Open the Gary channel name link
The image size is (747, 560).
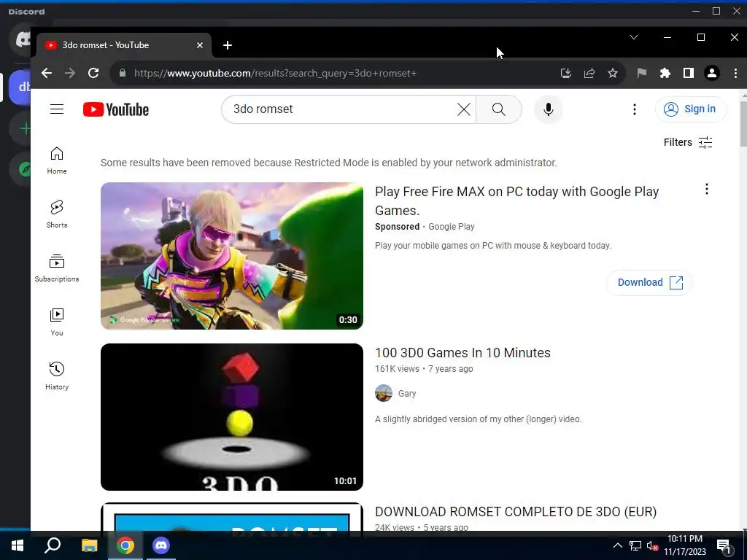(x=407, y=393)
